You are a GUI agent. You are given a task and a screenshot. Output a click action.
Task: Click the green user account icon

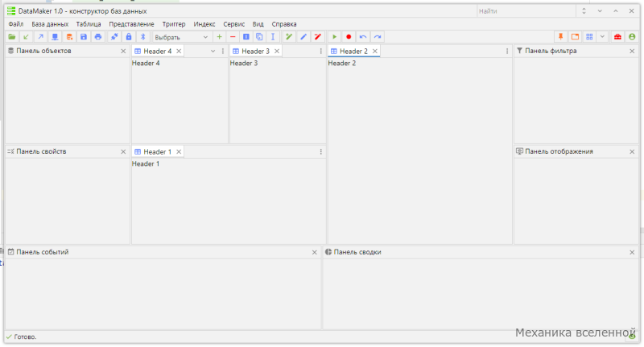[632, 37]
